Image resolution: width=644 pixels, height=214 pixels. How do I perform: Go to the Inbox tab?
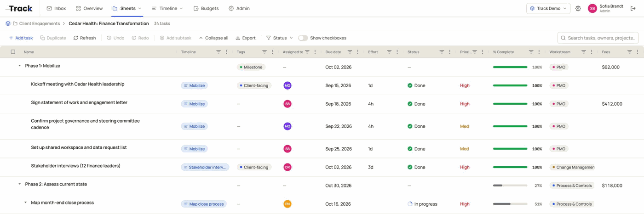coord(57,8)
